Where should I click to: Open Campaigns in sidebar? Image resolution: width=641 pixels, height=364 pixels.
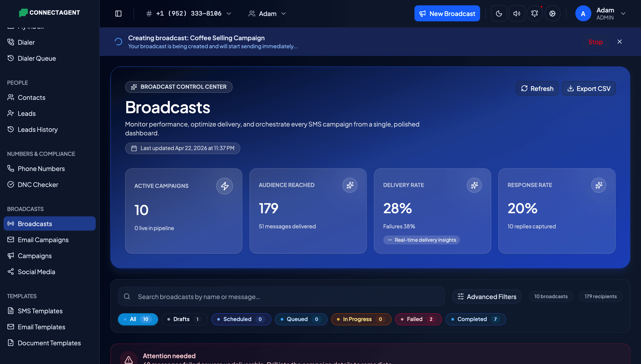click(x=50, y=256)
